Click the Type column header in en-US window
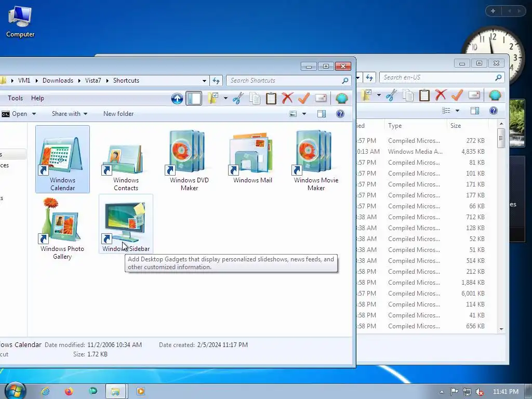 tap(416, 126)
